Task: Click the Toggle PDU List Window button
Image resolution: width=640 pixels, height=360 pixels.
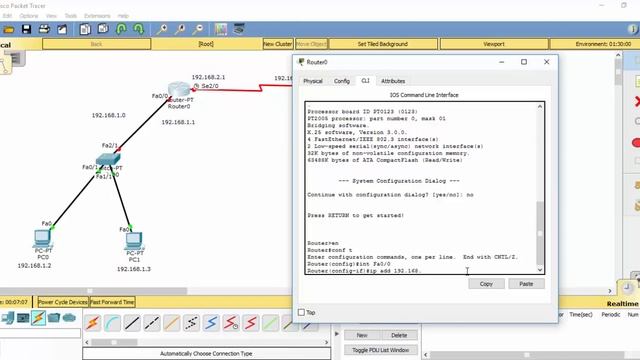Action: 380,350
